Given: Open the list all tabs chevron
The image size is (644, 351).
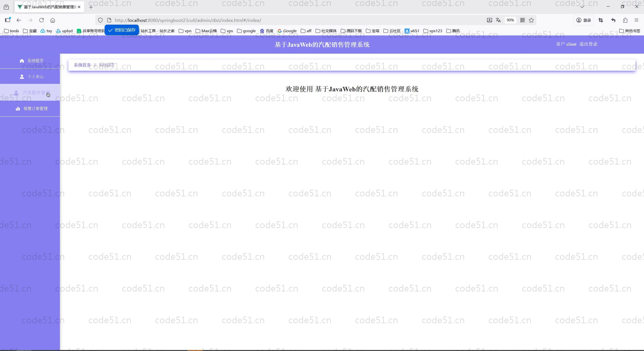Looking at the screenshot, I should click(x=582, y=7).
